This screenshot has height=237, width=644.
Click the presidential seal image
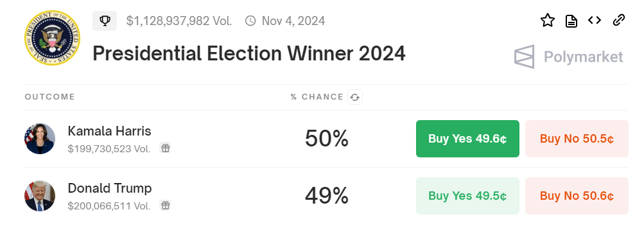pos(52,38)
